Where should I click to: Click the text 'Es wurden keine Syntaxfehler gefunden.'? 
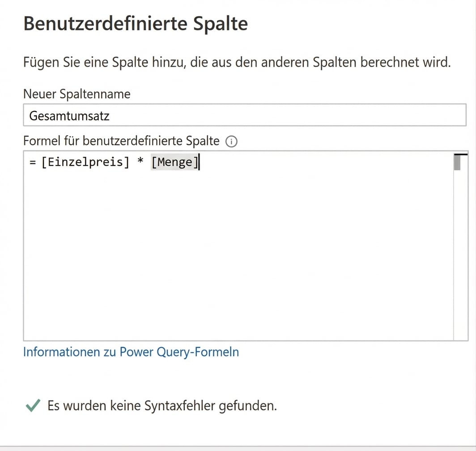coord(162,406)
